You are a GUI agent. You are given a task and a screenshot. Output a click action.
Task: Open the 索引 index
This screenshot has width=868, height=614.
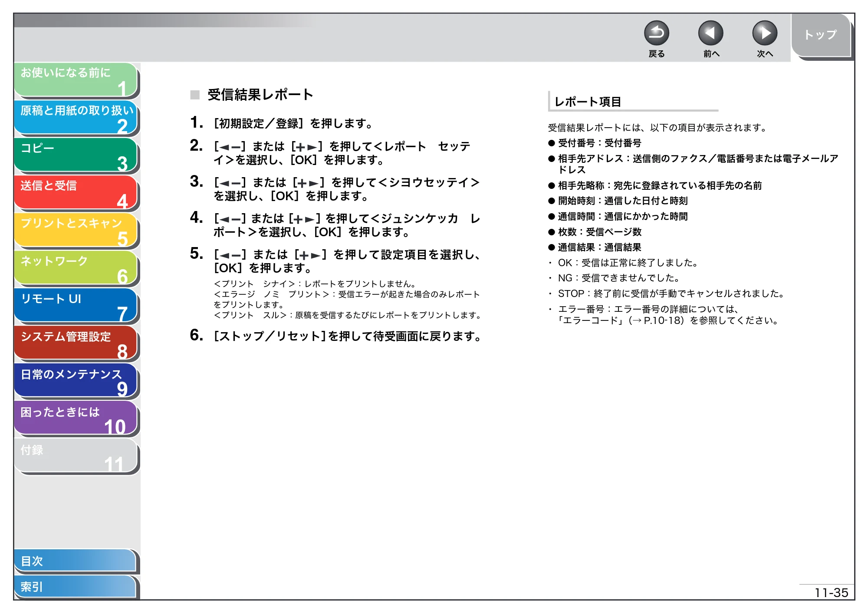[75, 587]
